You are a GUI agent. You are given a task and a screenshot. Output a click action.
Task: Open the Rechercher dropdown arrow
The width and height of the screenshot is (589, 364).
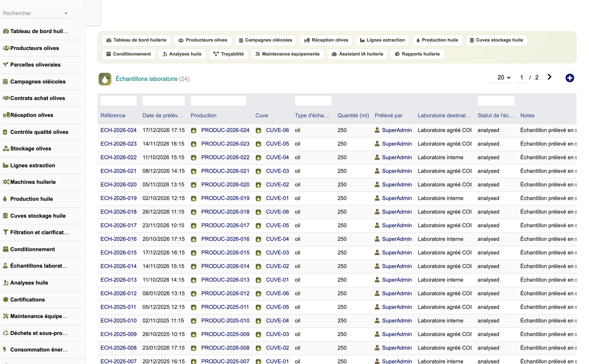click(66, 13)
